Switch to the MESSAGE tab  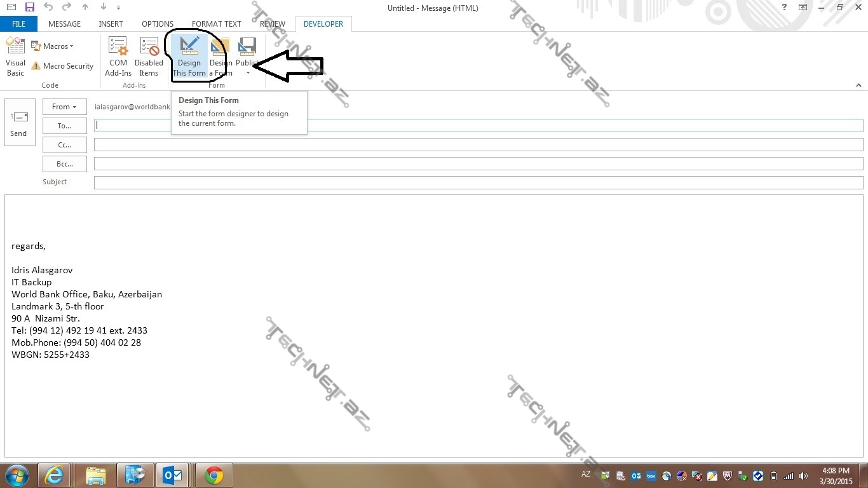pos(64,24)
